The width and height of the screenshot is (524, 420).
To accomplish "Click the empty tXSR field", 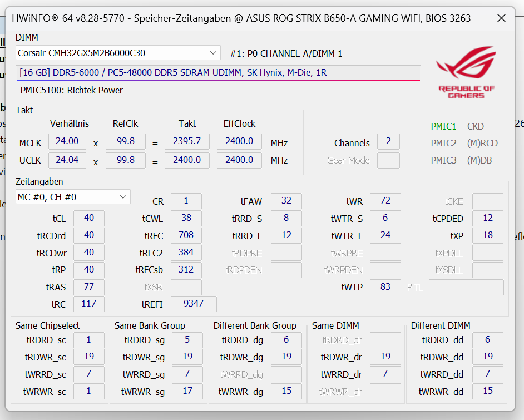I will click(x=186, y=288).
